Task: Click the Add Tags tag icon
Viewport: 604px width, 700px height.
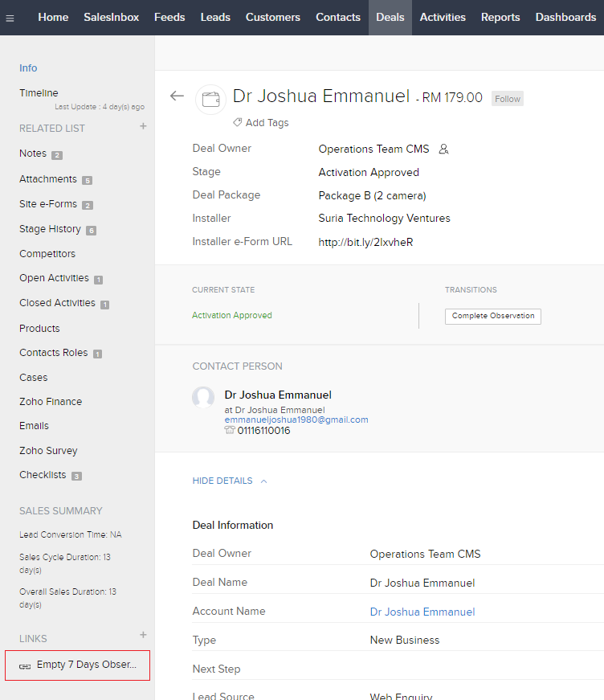Action: click(238, 123)
